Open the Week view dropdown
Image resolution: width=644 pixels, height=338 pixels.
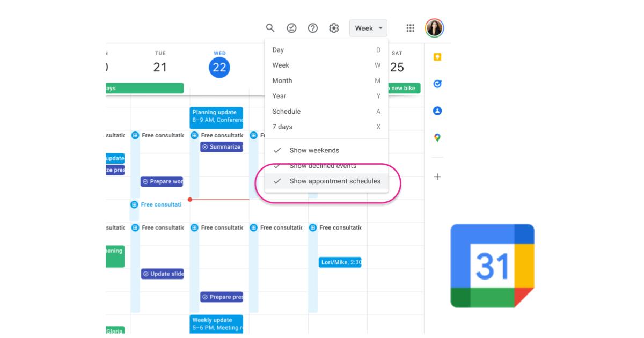[368, 28]
